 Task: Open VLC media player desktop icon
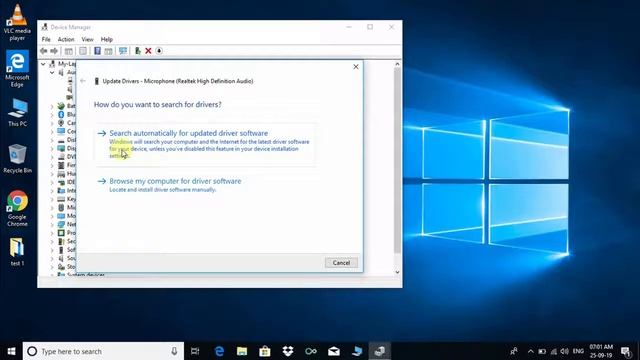coord(17,22)
